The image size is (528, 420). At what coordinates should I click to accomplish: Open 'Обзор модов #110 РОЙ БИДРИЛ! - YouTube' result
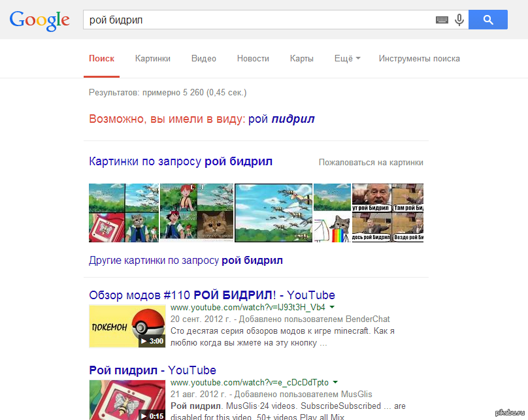point(212,295)
